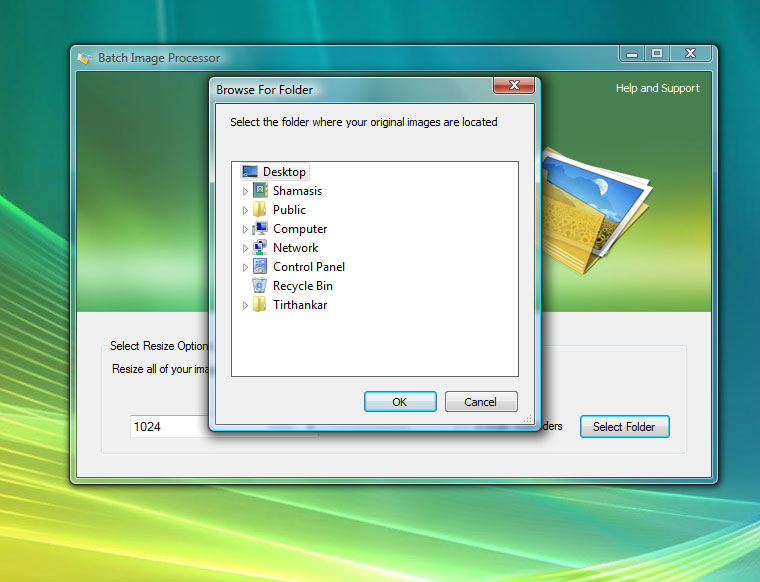Click the Tirthankar folder icon
Image resolution: width=760 pixels, height=582 pixels.
260,305
